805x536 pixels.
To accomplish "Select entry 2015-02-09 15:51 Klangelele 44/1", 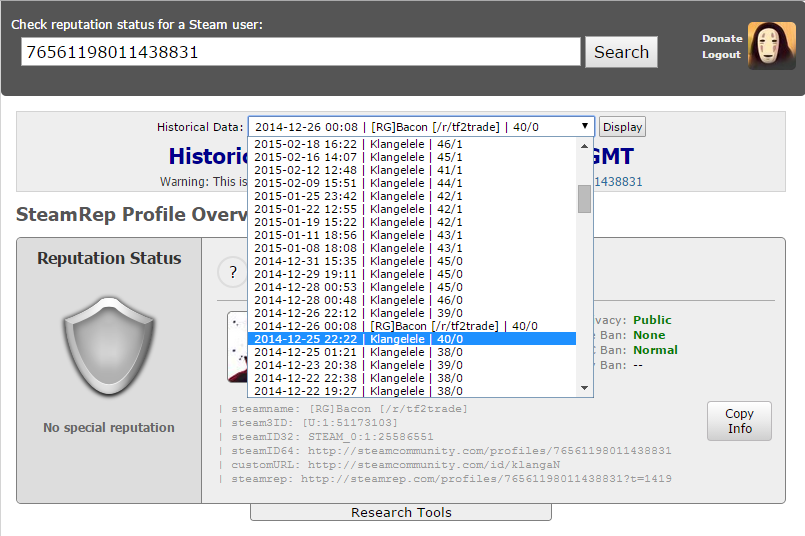I will pos(412,183).
